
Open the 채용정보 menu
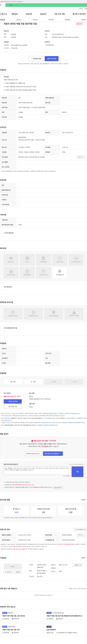(15, 14)
